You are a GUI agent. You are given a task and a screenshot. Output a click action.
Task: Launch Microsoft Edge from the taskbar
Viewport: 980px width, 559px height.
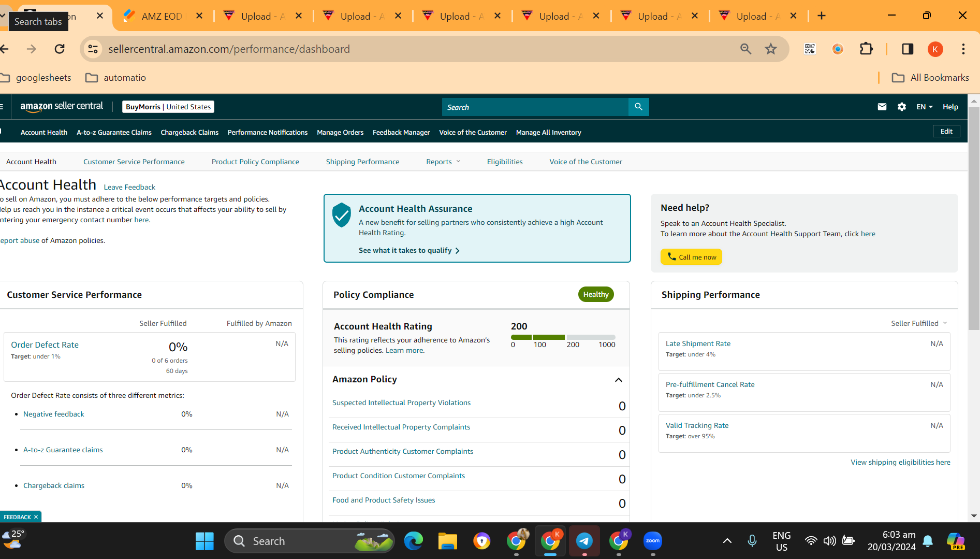coord(414,541)
